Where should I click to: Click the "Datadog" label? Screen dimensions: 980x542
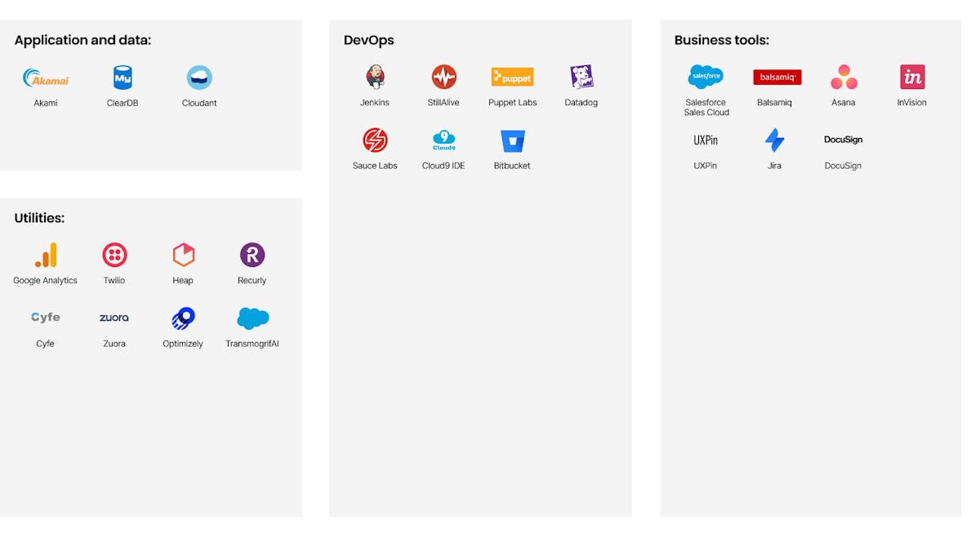(x=581, y=103)
